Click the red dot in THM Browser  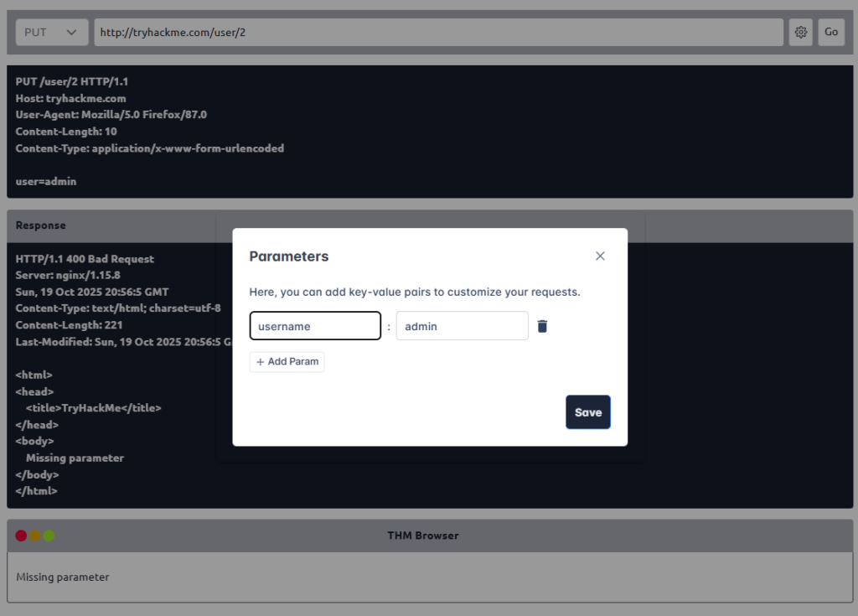(x=21, y=536)
